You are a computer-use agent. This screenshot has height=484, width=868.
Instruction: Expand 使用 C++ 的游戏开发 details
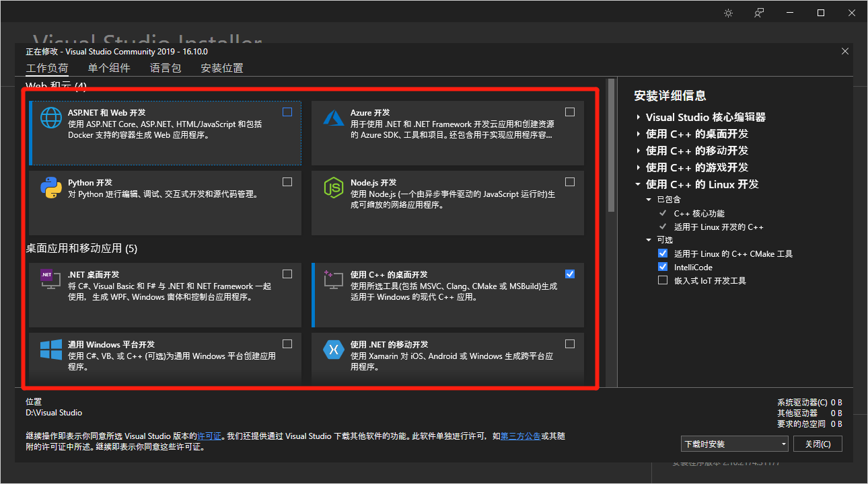(x=638, y=167)
